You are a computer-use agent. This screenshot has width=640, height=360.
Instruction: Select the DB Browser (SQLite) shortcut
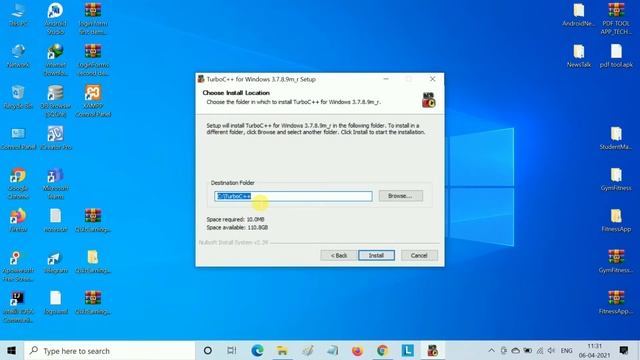(56, 101)
